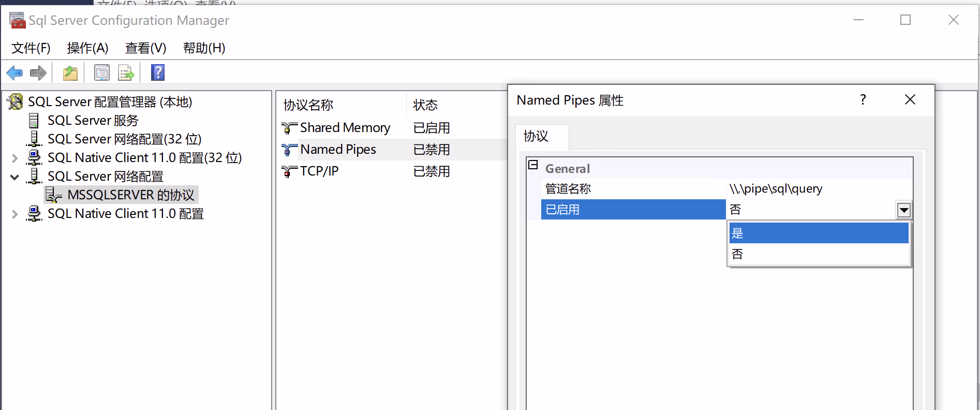Collapse the SQL Server 网络配置 tree node

[x=15, y=177]
